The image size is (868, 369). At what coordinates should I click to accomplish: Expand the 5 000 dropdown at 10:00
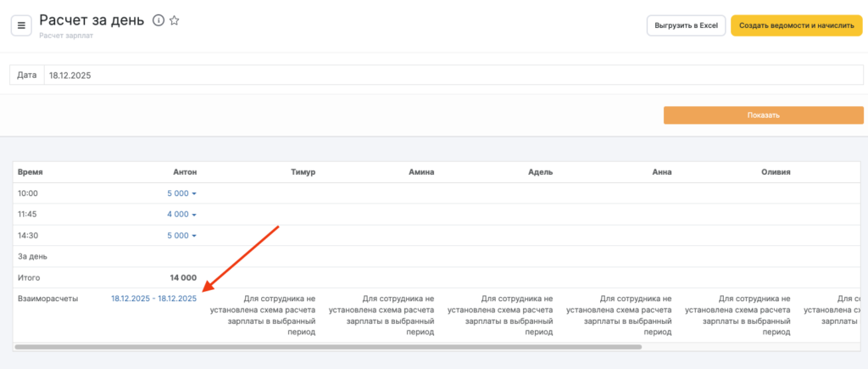(182, 193)
